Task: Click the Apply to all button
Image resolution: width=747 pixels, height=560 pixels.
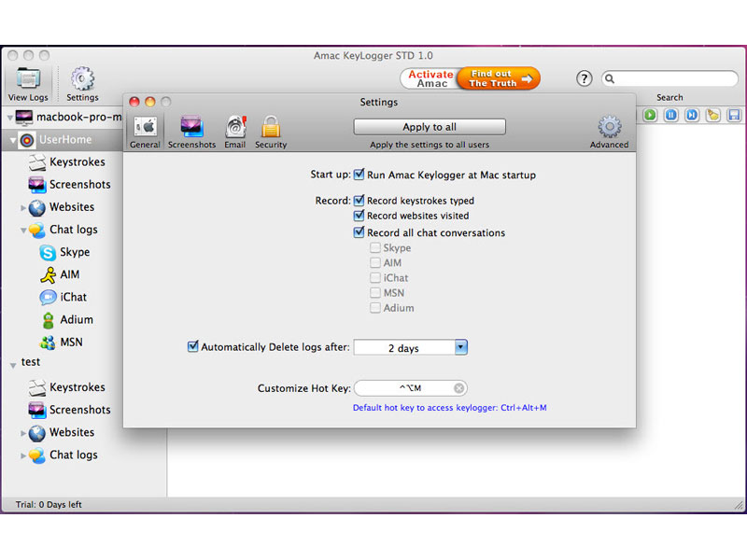Action: click(430, 127)
